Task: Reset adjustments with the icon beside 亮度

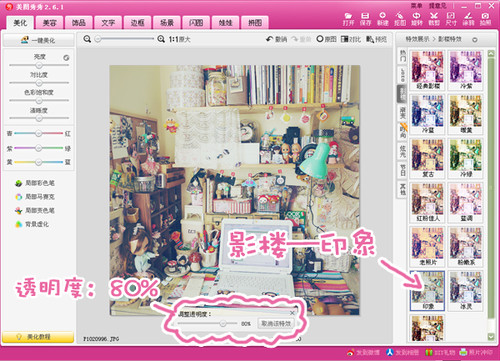Action: (x=66, y=58)
